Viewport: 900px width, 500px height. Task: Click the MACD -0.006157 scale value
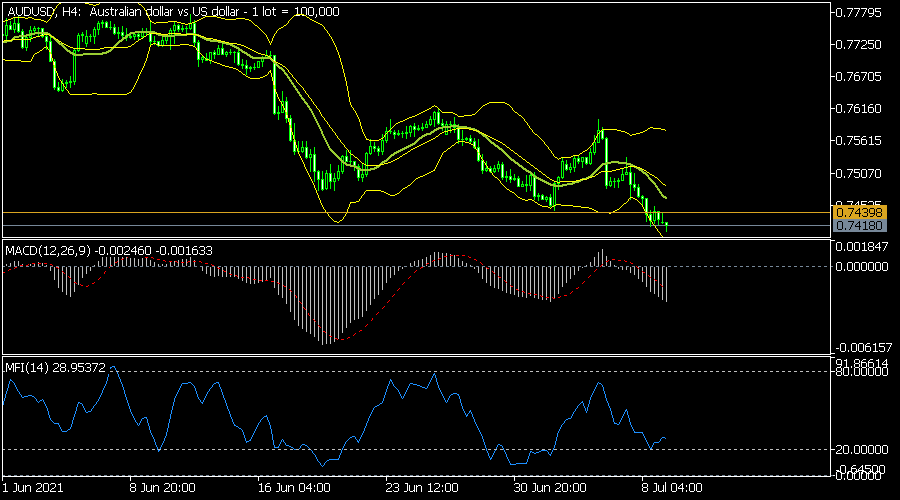point(862,345)
